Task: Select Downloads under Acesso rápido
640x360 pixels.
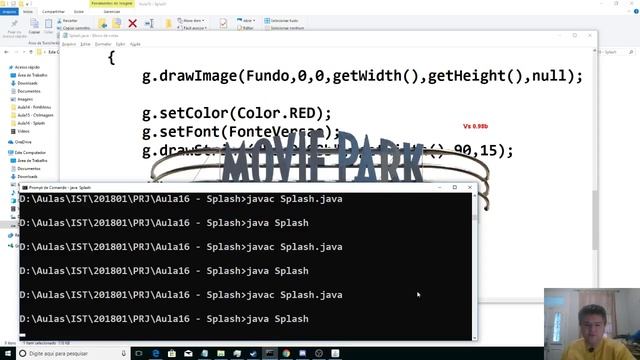Action: coord(24,83)
